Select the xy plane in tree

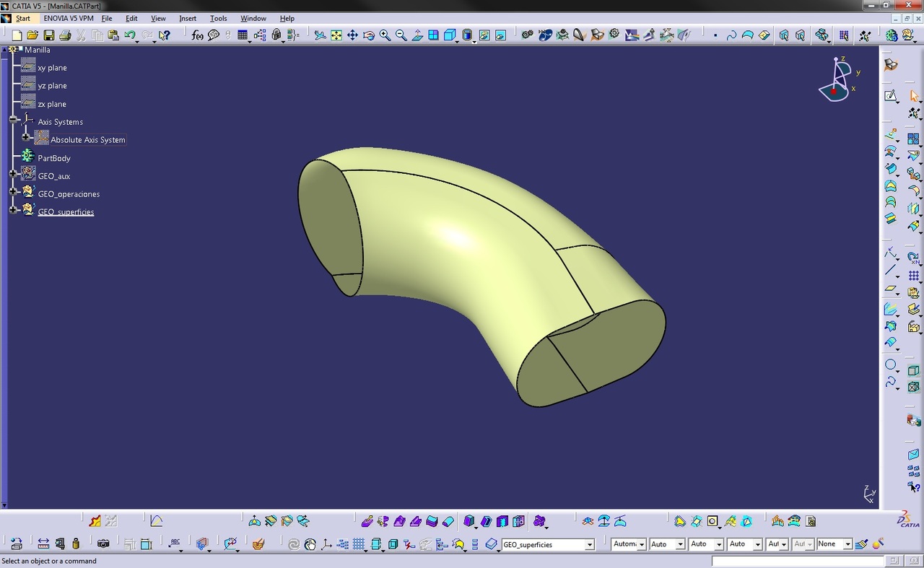52,67
